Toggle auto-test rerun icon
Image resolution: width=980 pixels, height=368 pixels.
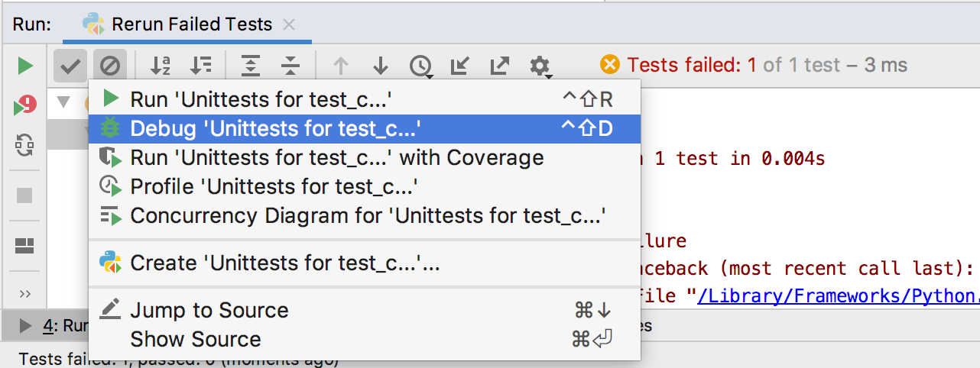25,146
